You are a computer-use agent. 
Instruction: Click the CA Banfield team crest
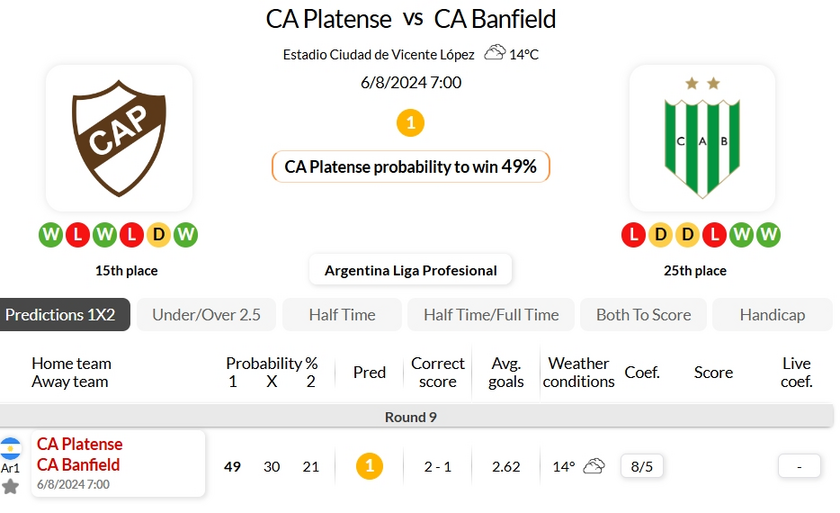pyautogui.click(x=702, y=138)
